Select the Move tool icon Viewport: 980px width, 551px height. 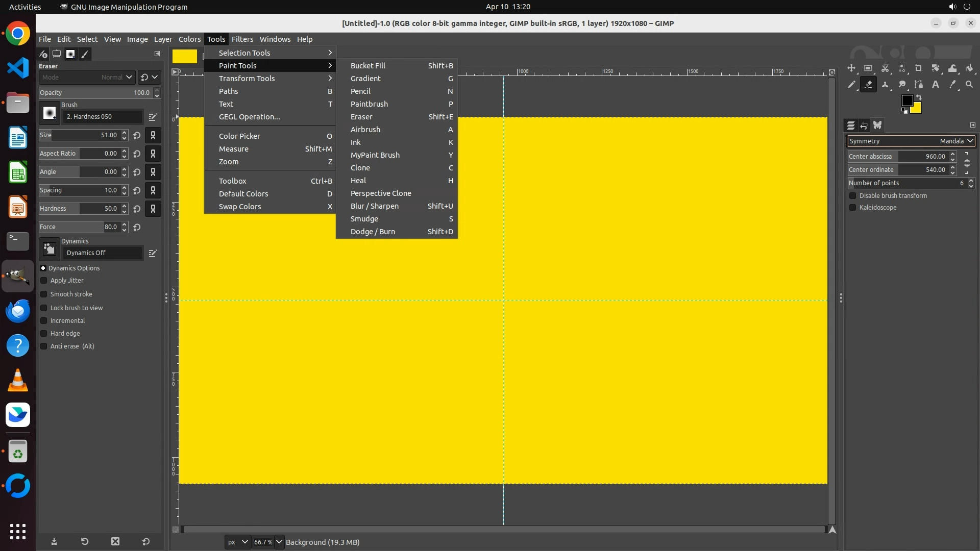[x=851, y=68]
